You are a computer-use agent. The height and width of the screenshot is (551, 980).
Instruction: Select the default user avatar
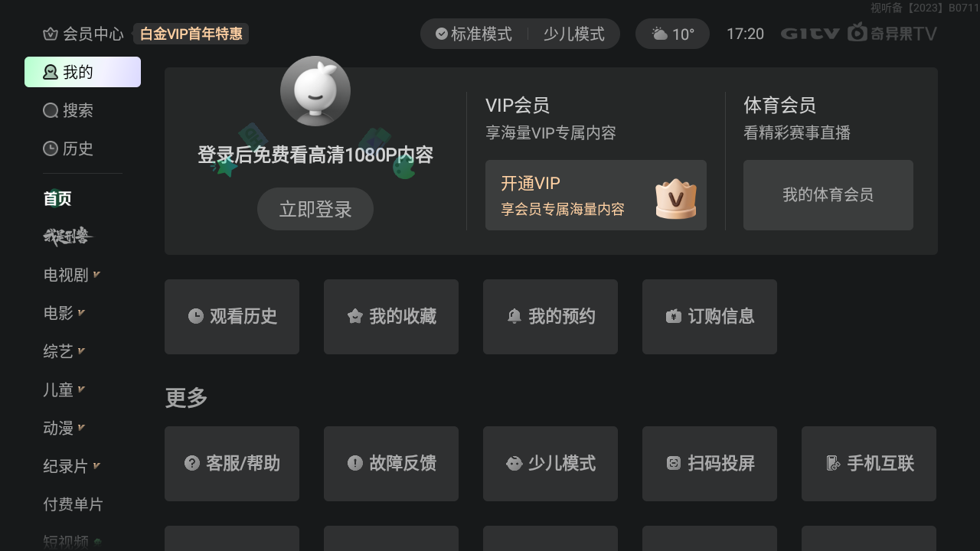click(x=315, y=91)
